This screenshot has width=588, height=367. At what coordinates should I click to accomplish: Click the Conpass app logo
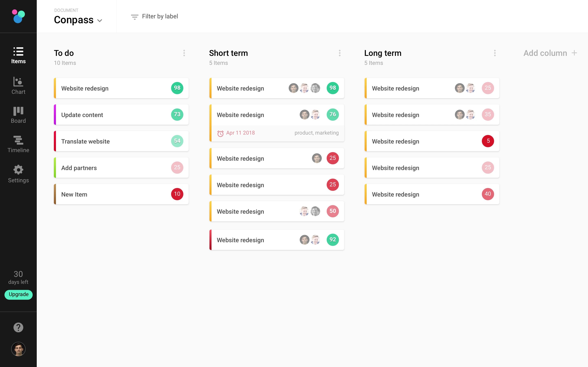click(x=18, y=16)
